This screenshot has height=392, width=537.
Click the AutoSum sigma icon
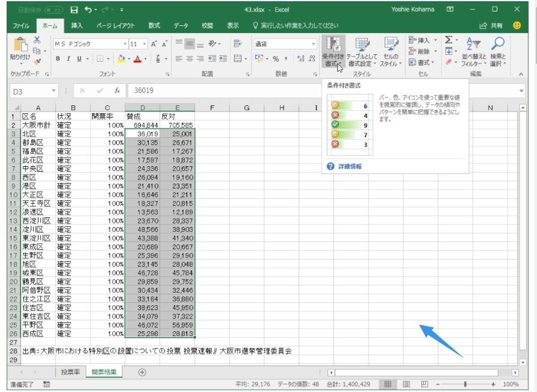(x=449, y=40)
